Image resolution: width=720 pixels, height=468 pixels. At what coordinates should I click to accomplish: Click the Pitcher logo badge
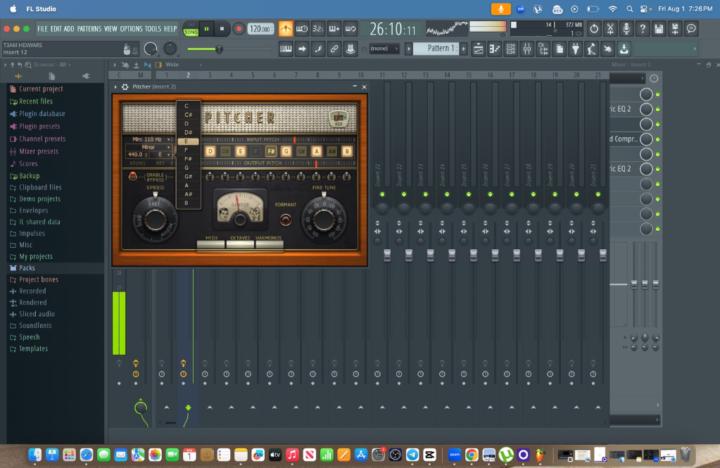point(339,119)
